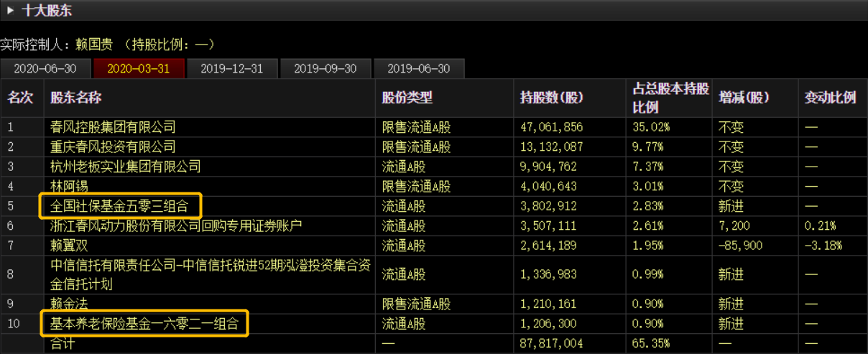Viewport: 868px width, 354px height.
Task: Click share count 9,904,762
Action: [548, 167]
